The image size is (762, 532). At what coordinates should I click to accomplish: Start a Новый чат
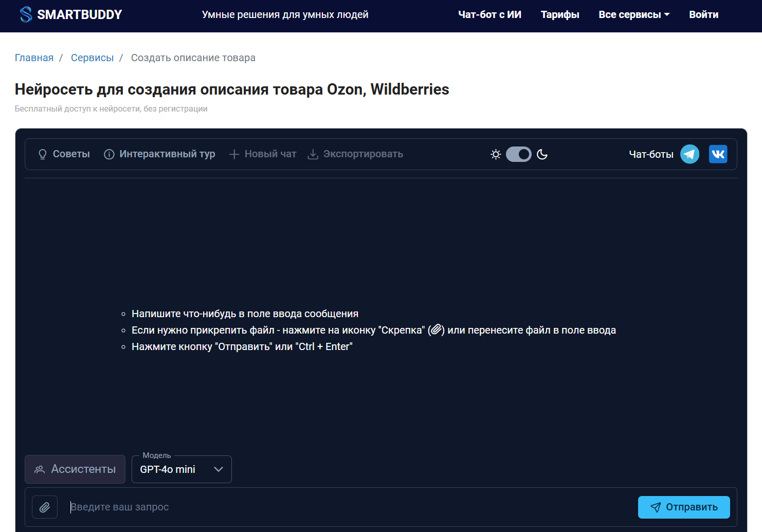coord(263,154)
